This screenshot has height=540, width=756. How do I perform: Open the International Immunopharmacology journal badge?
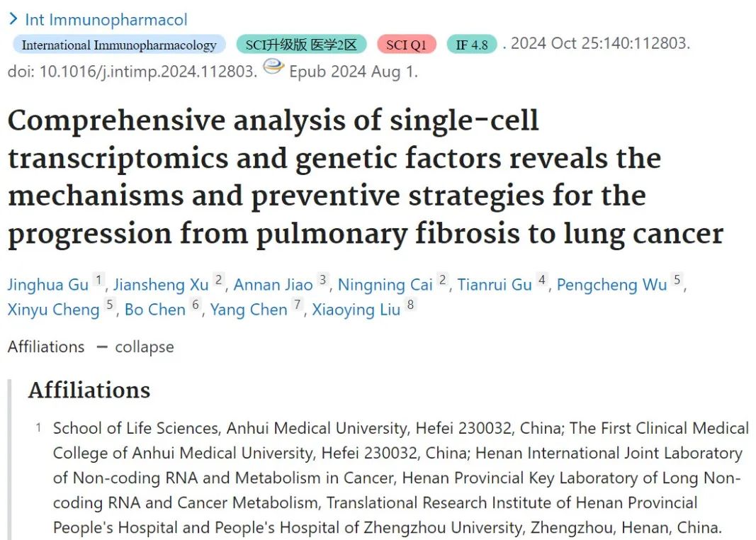click(x=119, y=45)
